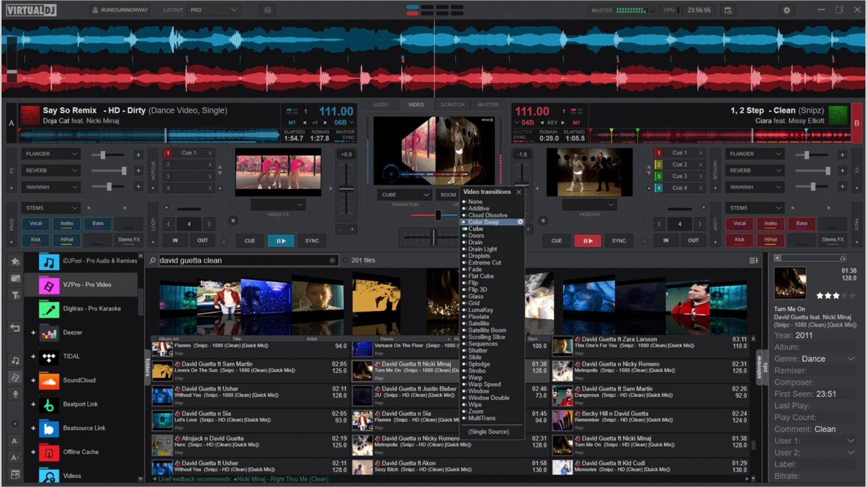Choose Satellite Boom in Video transitions
868x487 pixels.
coord(487,330)
